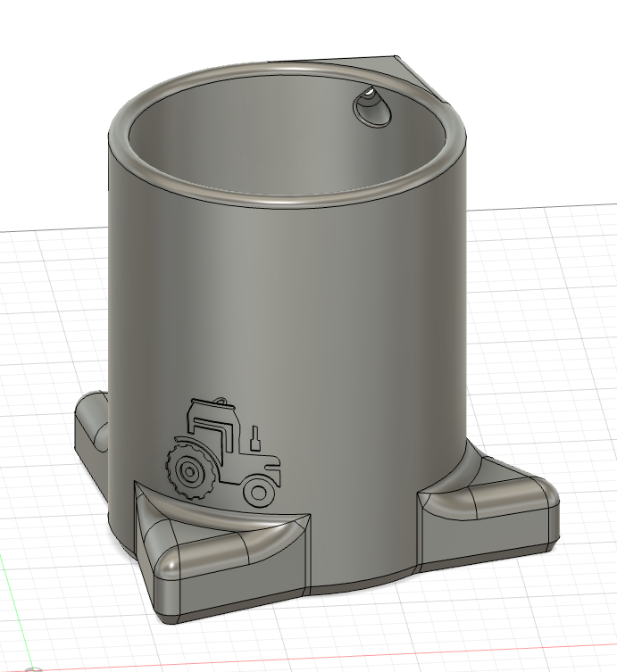Click the tractor's small front wheel
Image resolution: width=617 pixels, height=672 pixels.
[x=259, y=490]
